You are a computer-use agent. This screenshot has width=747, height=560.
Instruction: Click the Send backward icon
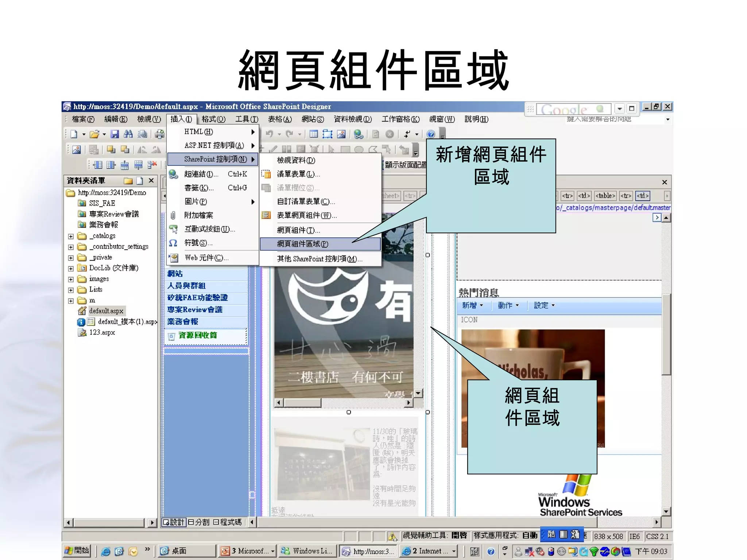point(125,149)
